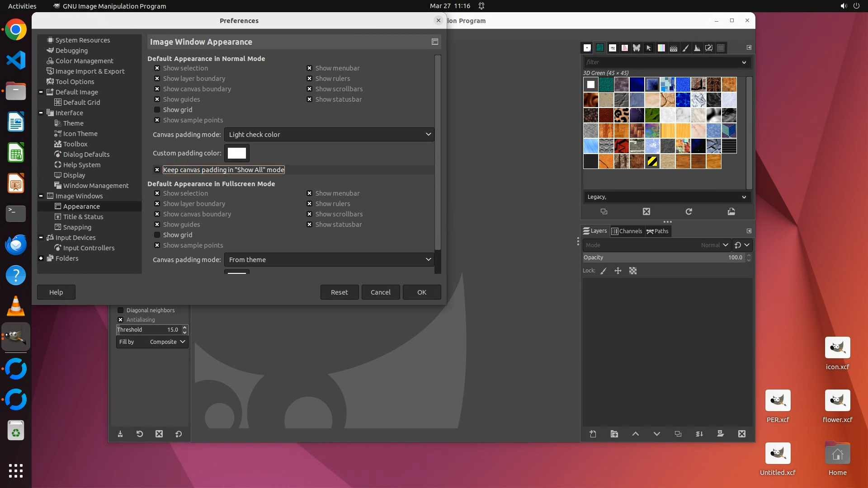Click the refresh patterns icon
Screen dimensions: 868x488
(x=689, y=211)
